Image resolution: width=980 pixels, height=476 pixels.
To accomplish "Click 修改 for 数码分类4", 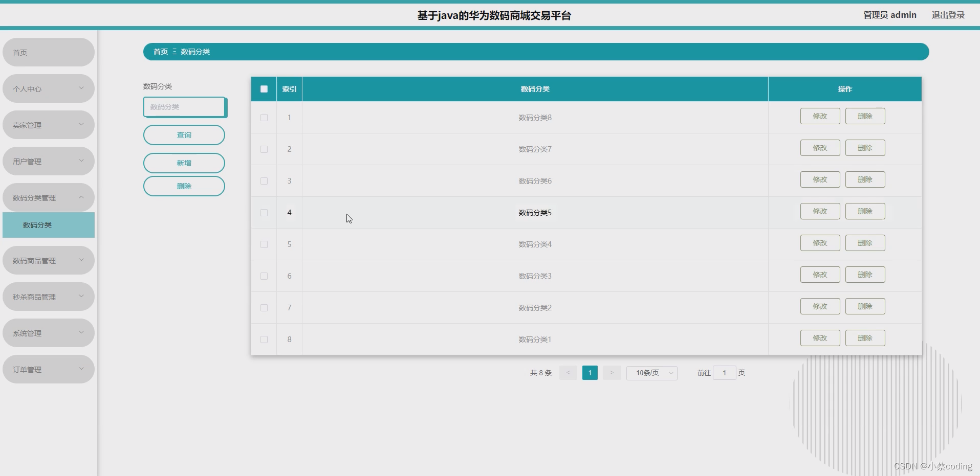I will [820, 243].
